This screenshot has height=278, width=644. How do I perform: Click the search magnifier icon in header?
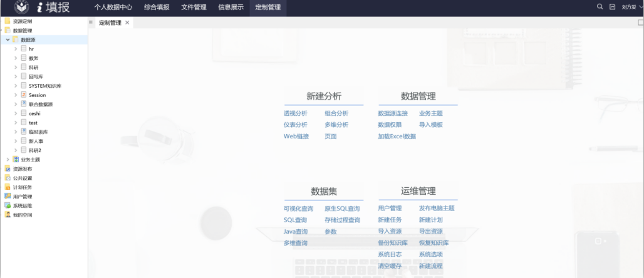pyautogui.click(x=600, y=7)
